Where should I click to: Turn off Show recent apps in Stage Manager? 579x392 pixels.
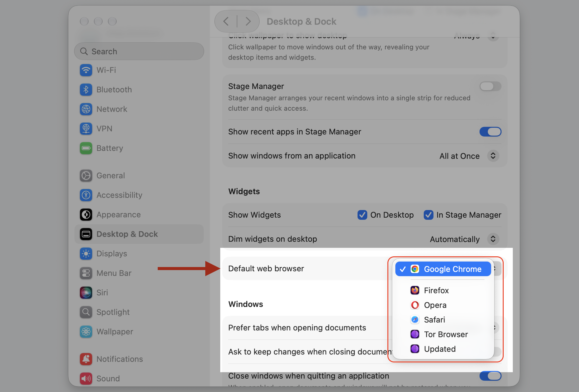click(x=490, y=132)
